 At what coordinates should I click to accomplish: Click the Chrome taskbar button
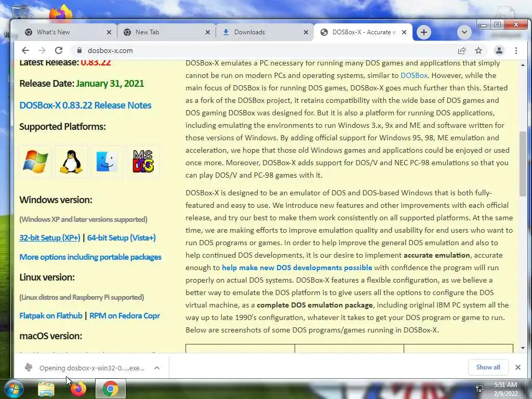click(x=111, y=389)
